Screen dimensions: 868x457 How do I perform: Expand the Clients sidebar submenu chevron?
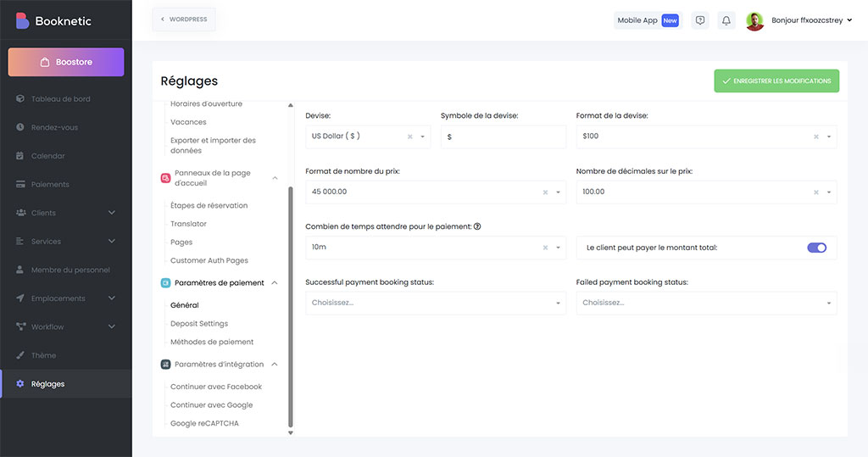point(111,213)
